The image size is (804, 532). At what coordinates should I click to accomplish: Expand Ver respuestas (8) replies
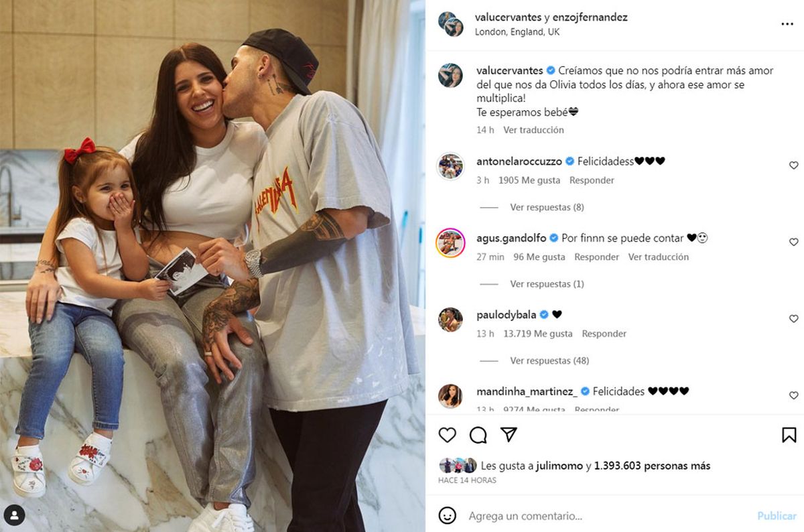(547, 207)
